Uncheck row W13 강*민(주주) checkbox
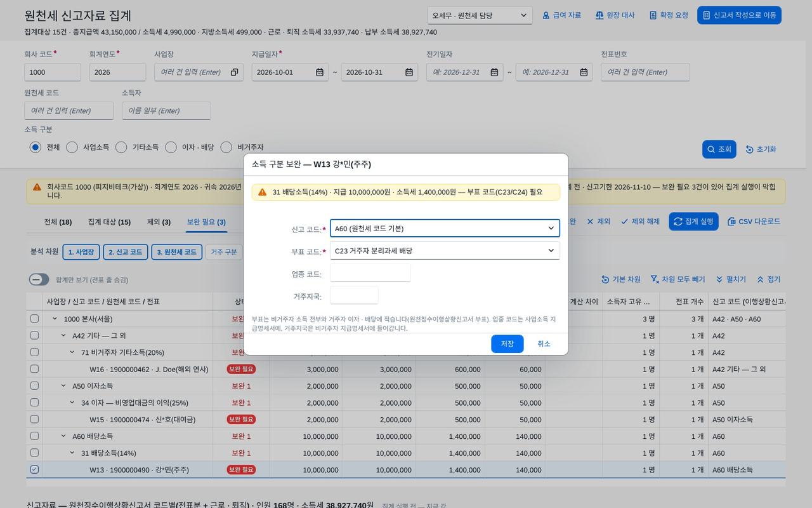This screenshot has width=812, height=508. (34, 470)
